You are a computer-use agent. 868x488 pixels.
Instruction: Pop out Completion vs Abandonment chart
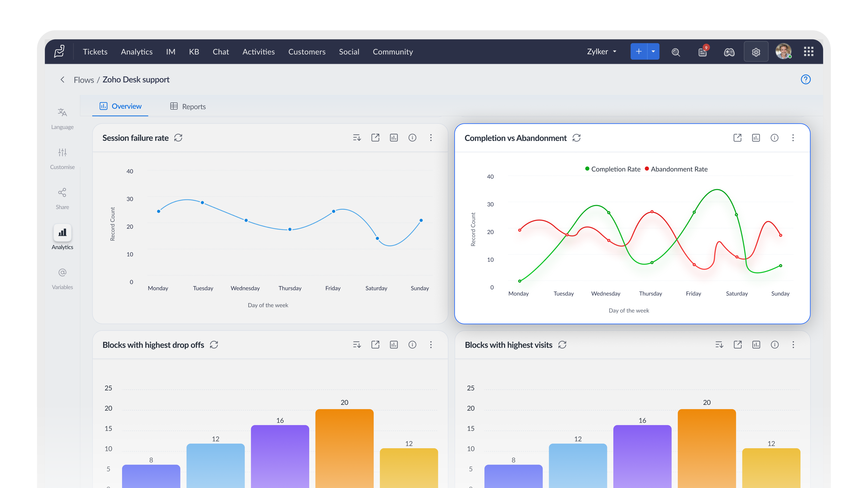[737, 138]
